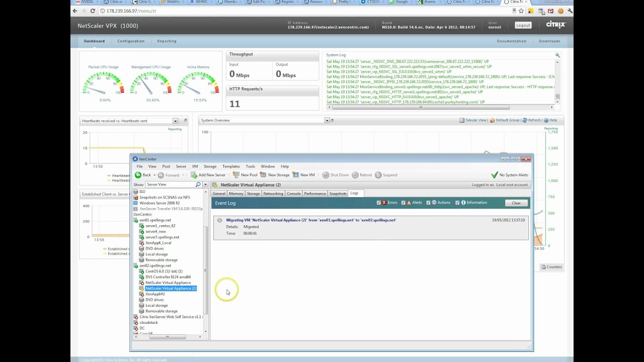Click the browser address bar

pos(307,11)
